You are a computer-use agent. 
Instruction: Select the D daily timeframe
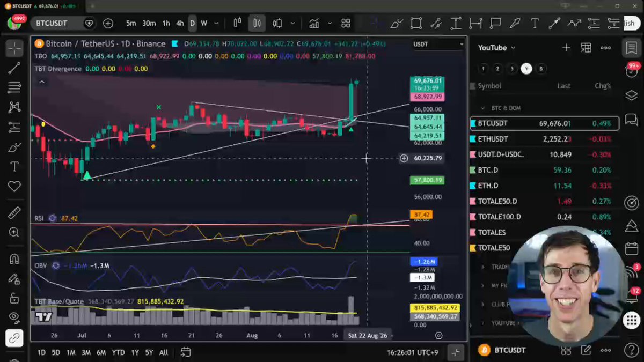pos(192,24)
